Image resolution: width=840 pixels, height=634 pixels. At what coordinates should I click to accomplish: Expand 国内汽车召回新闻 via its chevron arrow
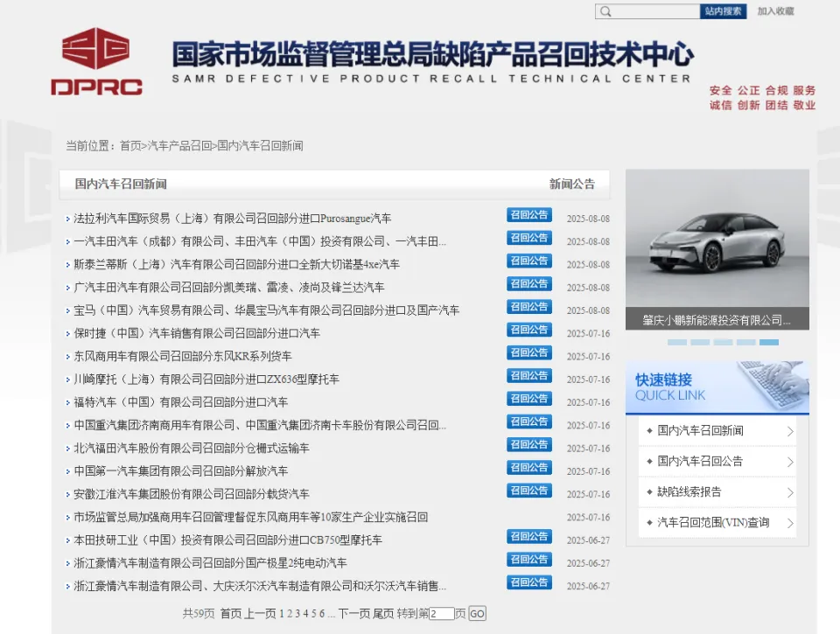(790, 430)
